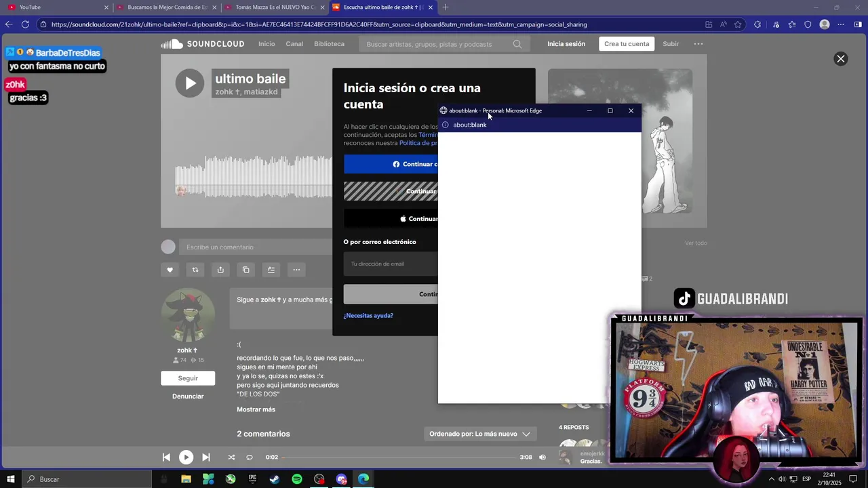Image resolution: width=868 pixels, height=488 pixels.
Task: Skip to previous track in bottom player
Action: point(166,457)
